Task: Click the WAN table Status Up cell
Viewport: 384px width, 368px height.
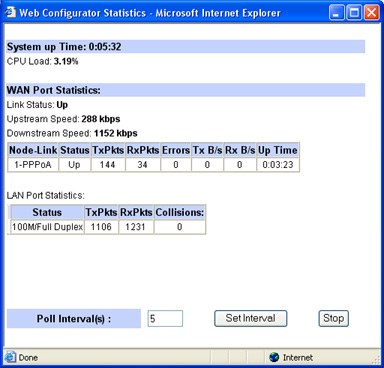Action: [74, 165]
